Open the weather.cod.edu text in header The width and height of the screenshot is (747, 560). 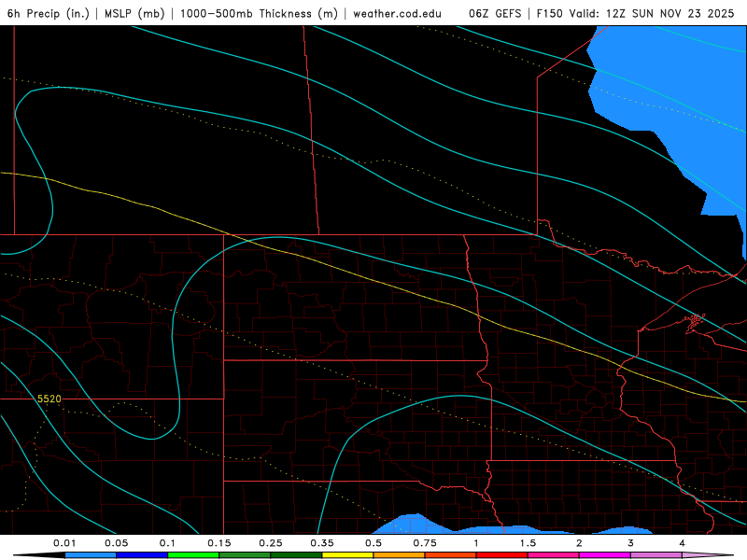coord(397,13)
